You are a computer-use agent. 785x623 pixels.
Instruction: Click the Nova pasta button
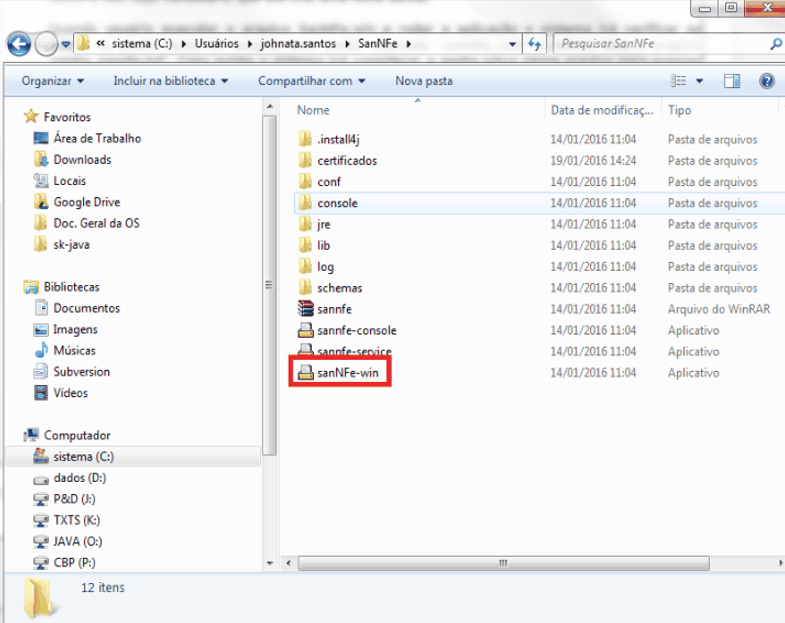tap(424, 81)
